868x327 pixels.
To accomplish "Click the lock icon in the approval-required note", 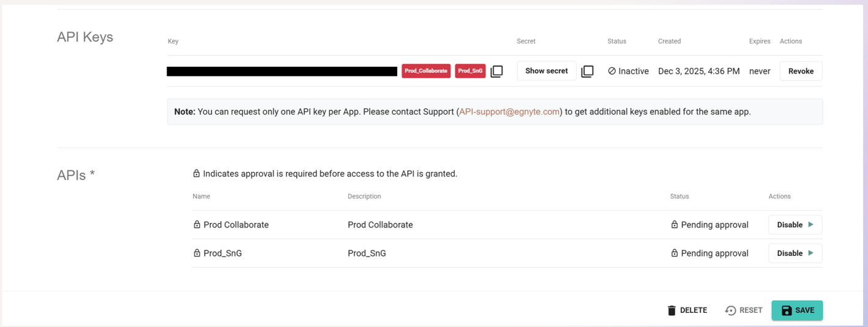I will (196, 174).
